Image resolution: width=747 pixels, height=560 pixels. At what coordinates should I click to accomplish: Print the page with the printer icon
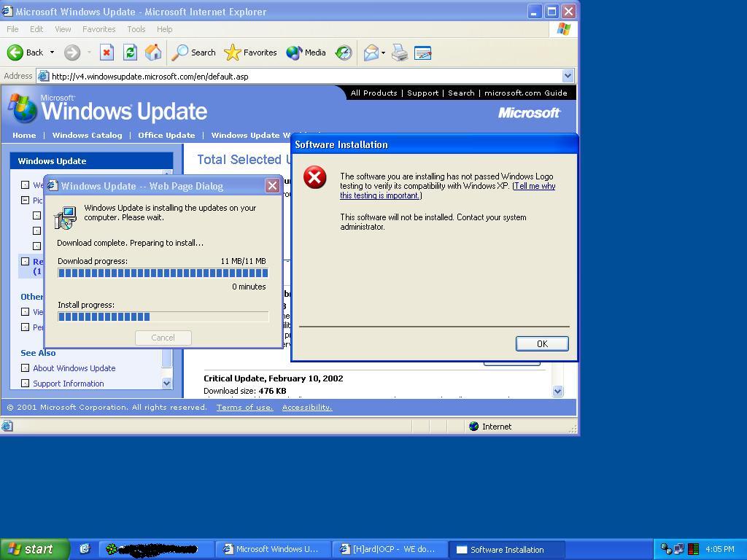coord(400,52)
